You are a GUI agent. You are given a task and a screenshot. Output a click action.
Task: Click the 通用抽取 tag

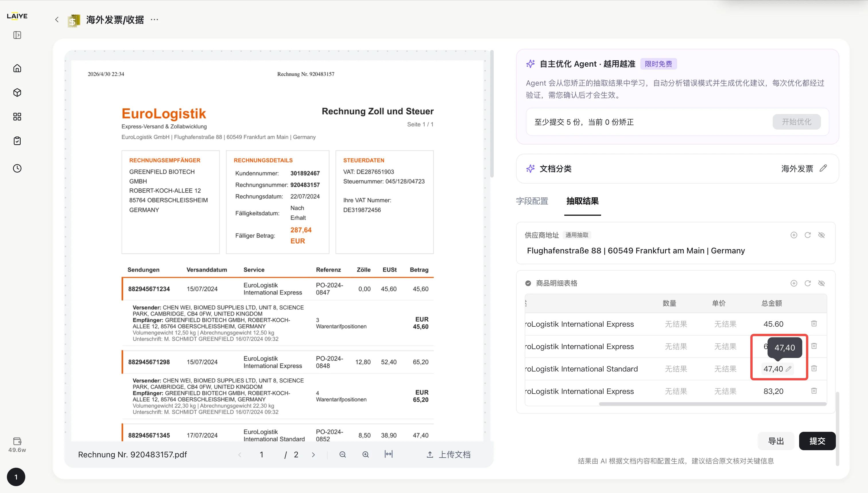(x=577, y=235)
